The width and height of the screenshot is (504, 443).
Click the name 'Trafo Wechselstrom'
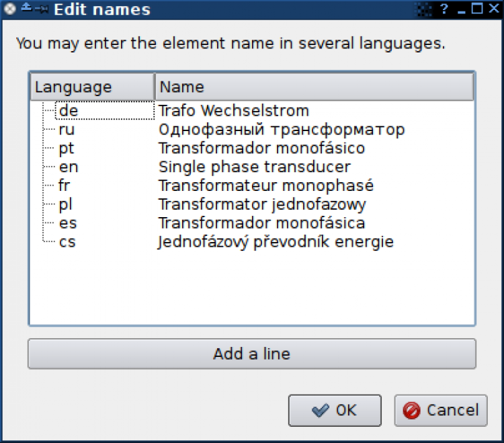click(x=233, y=110)
